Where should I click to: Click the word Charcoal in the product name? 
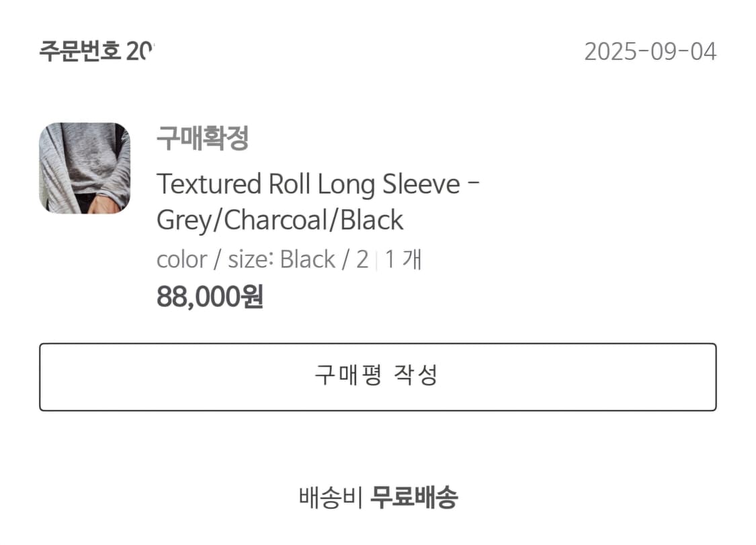(278, 220)
